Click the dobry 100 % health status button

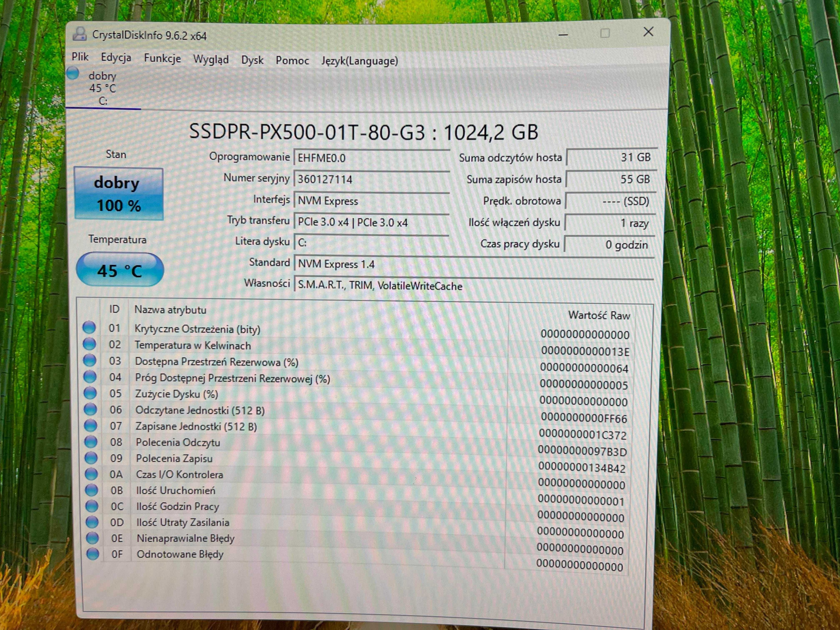pyautogui.click(x=119, y=194)
